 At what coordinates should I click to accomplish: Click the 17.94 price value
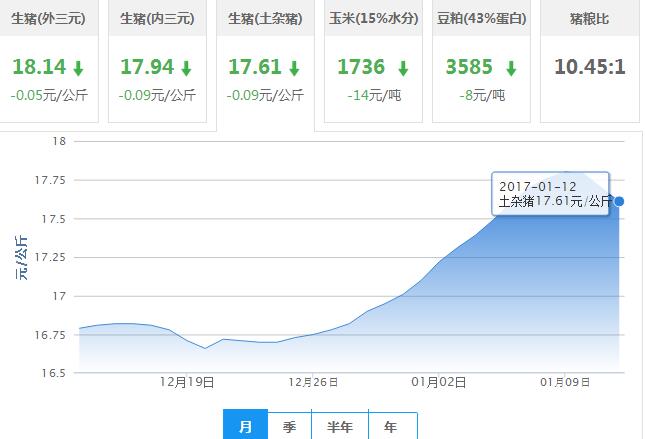(147, 67)
